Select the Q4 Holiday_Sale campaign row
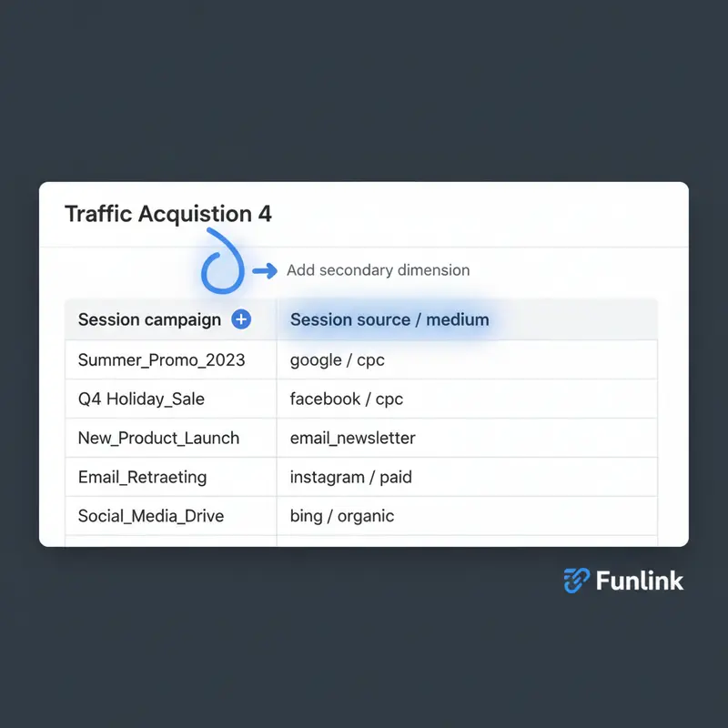 click(141, 399)
